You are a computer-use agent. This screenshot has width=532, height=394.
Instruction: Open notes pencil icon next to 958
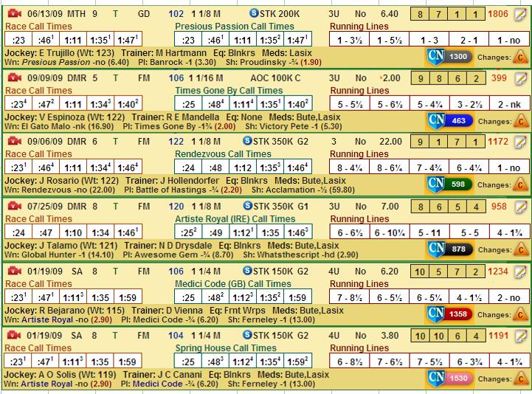pyautogui.click(x=519, y=207)
